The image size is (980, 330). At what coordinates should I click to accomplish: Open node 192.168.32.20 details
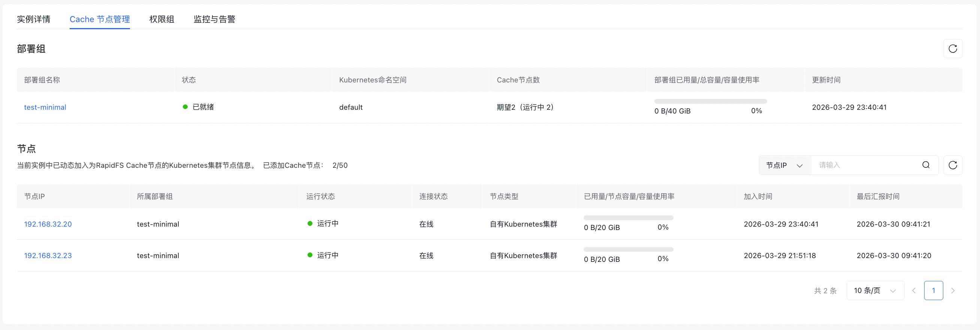(48, 224)
